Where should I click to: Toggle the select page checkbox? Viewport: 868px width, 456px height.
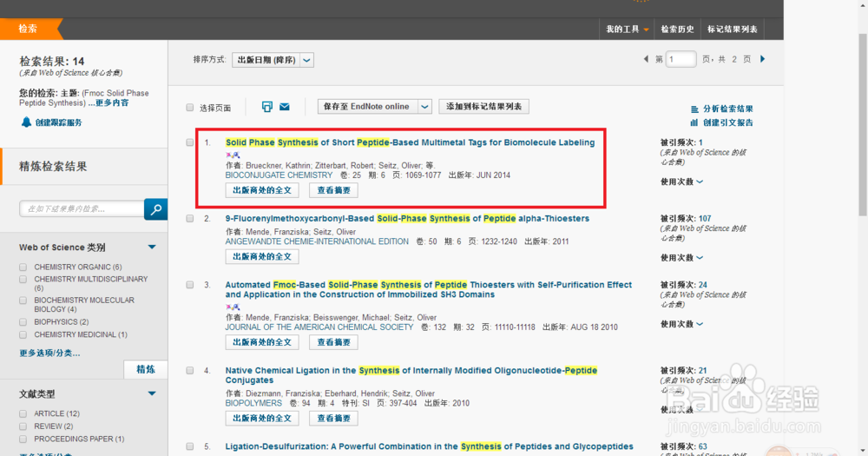click(190, 108)
